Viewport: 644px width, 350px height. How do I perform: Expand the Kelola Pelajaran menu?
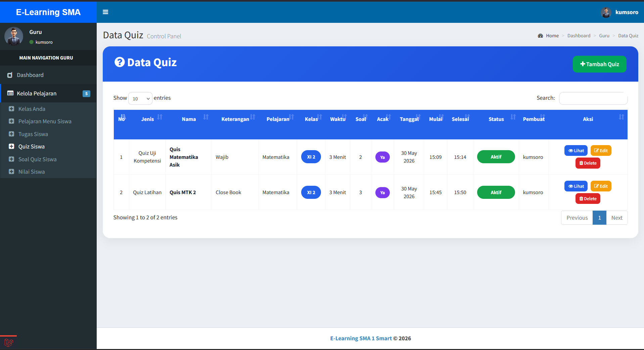click(48, 93)
